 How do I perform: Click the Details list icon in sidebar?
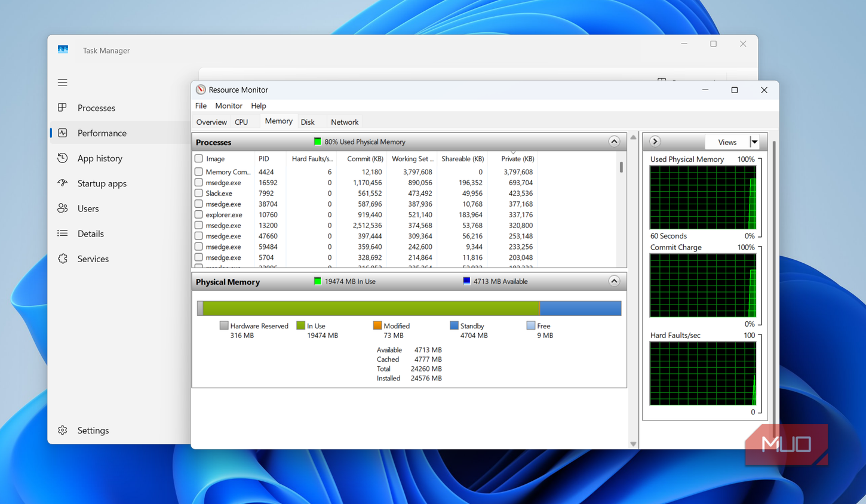pos(63,233)
